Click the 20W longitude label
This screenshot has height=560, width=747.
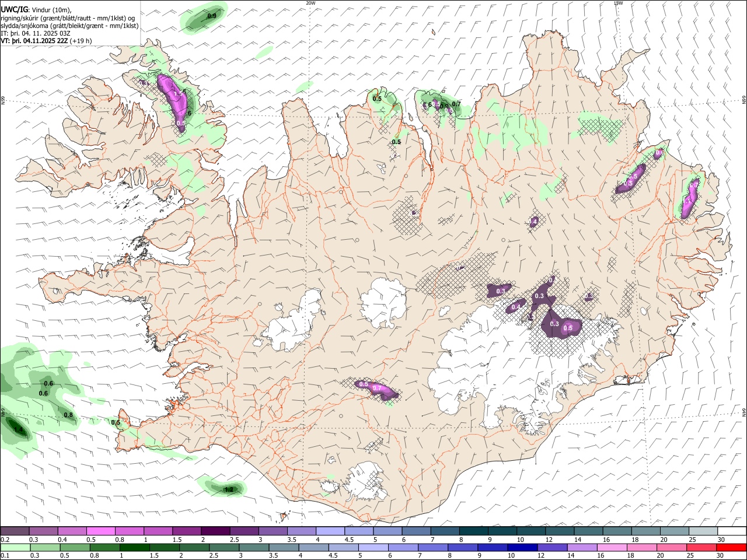(x=310, y=3)
